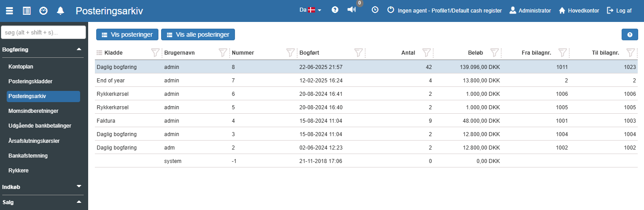Click the sidebar search field
The width and height of the screenshot is (644, 210).
(x=43, y=32)
